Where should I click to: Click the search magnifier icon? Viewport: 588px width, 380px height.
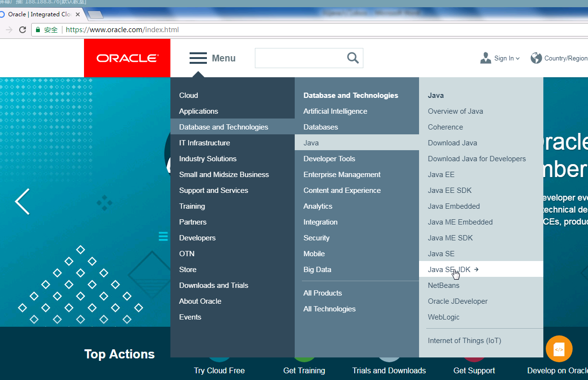tap(353, 58)
